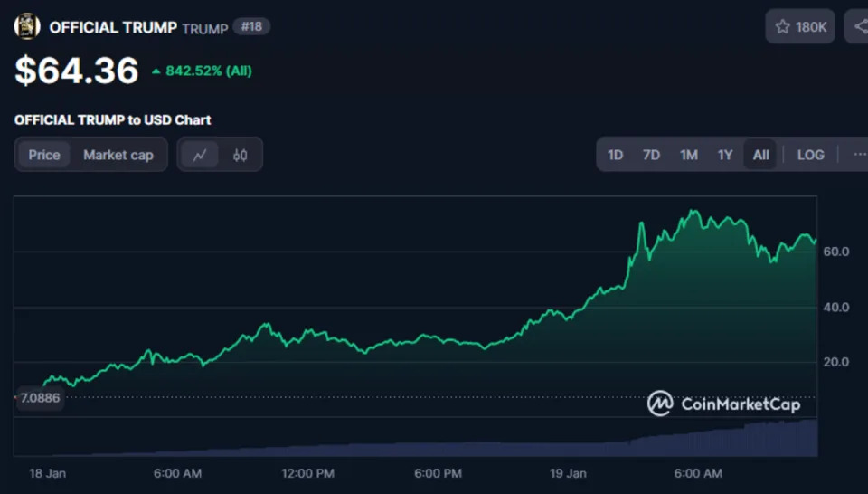Select the 1Y time range
868x494 pixels.
[725, 155]
